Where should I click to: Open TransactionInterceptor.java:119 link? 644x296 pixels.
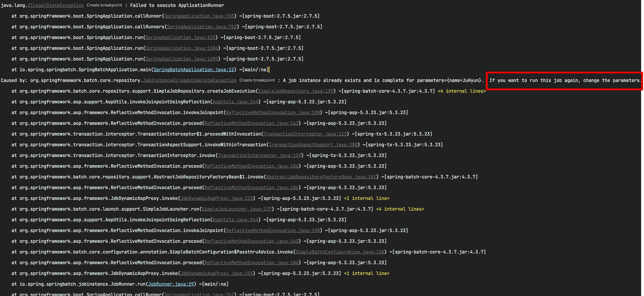[260, 155]
